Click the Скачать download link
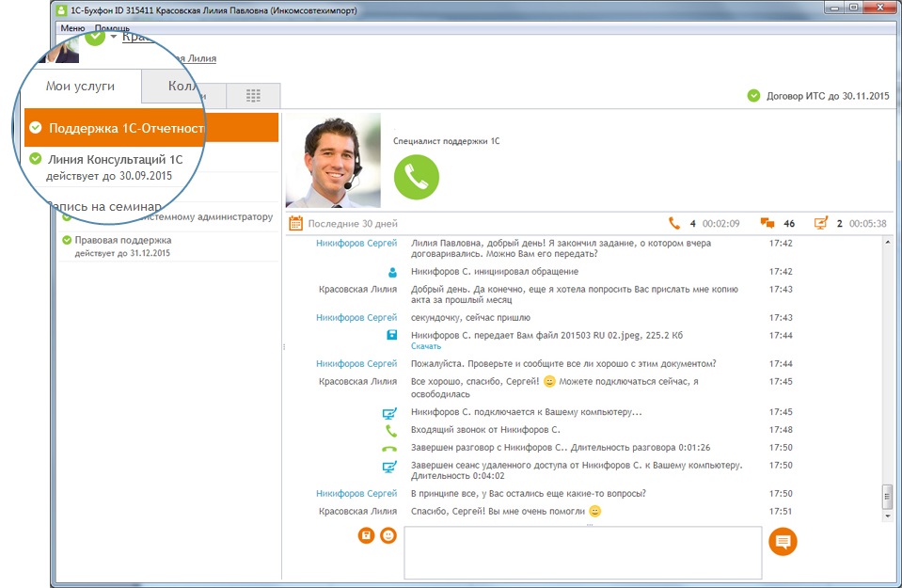This screenshot has height=588, width=902. coord(426,346)
